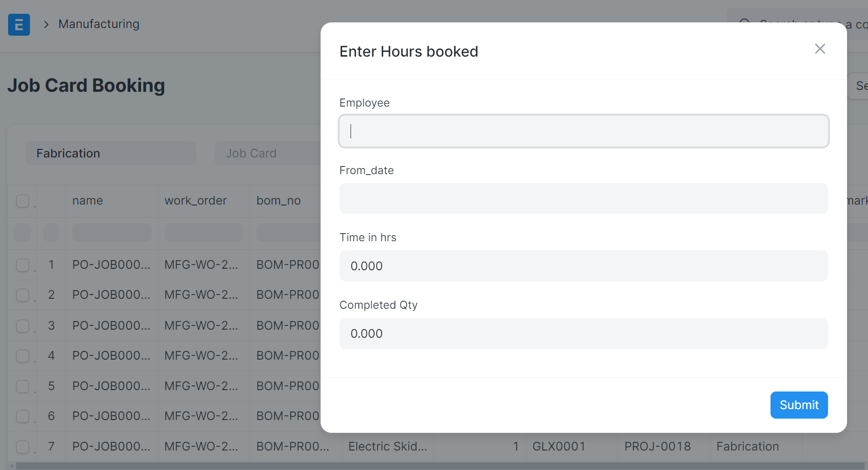The image size is (868, 470).
Task: Open the From_date field
Action: coord(584,198)
